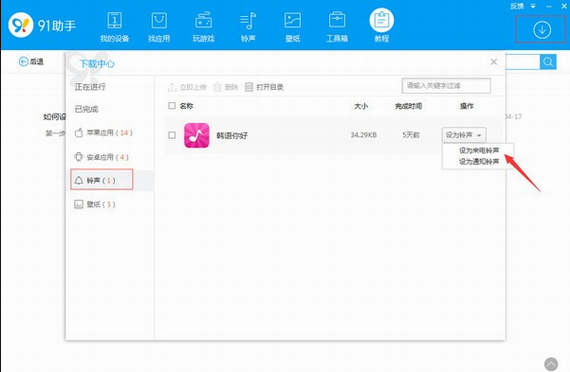Viewport: 570px width, 372px height.
Task: Open the 反馈 dropdown arrow in title bar
Action: (533, 6)
